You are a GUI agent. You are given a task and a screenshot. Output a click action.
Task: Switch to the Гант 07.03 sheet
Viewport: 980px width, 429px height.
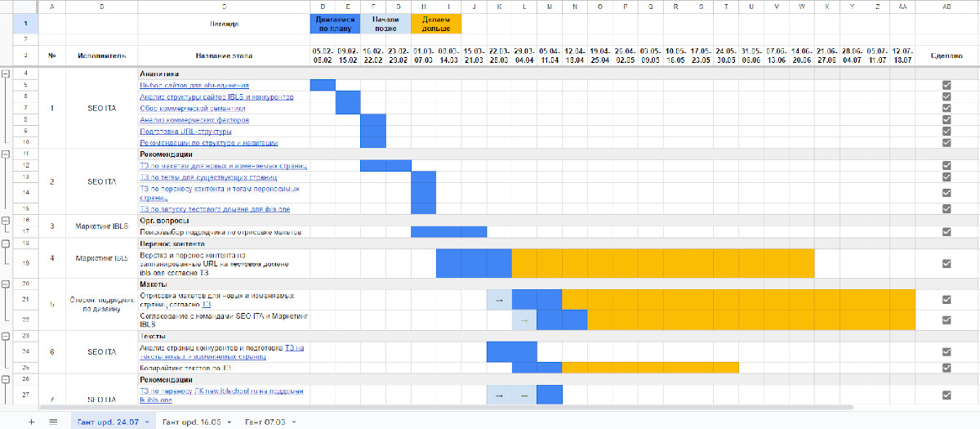click(x=264, y=422)
